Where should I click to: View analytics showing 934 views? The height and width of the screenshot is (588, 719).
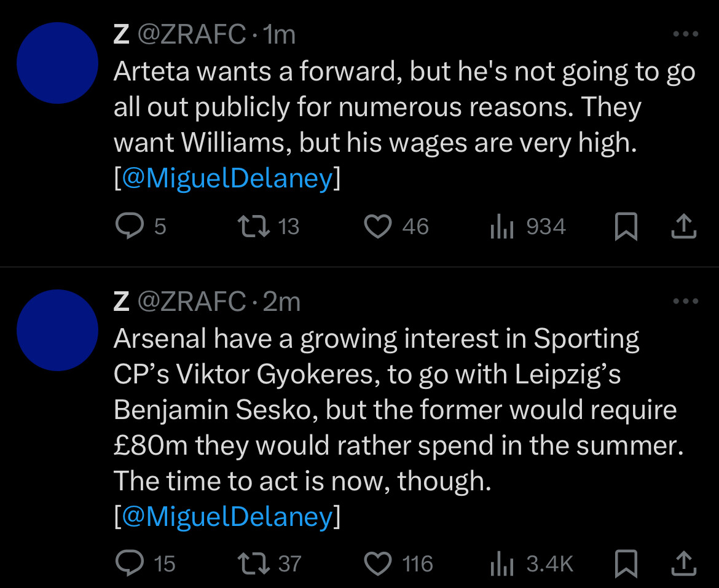coord(501,227)
